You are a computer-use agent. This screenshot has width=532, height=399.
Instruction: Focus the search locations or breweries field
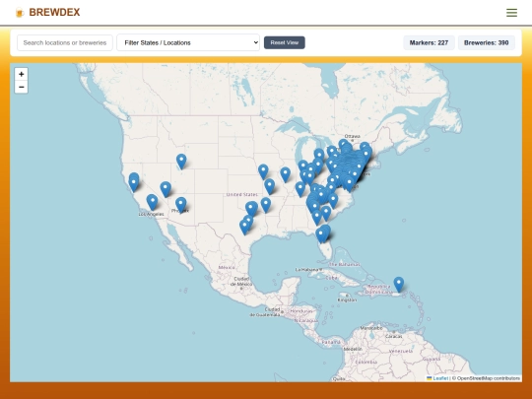tap(65, 42)
